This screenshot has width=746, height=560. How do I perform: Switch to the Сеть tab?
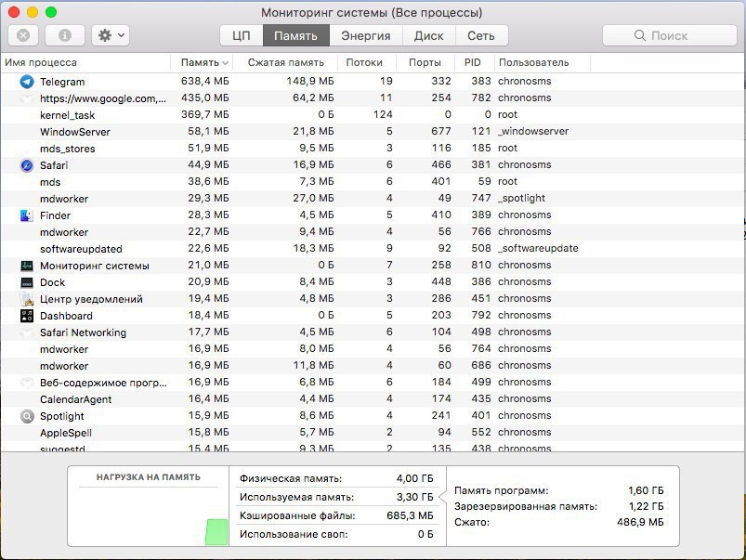tap(481, 35)
